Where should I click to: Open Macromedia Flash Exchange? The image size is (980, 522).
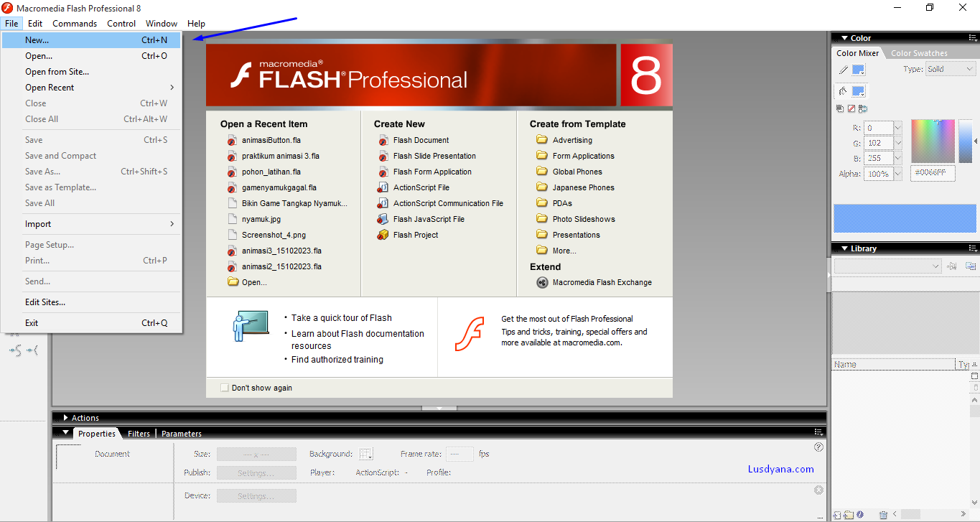pyautogui.click(x=594, y=282)
